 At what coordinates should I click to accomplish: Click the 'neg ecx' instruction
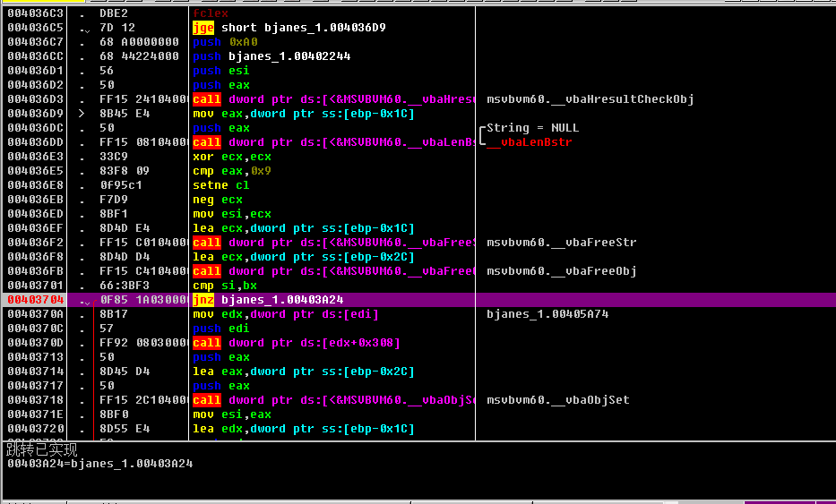tap(218, 200)
